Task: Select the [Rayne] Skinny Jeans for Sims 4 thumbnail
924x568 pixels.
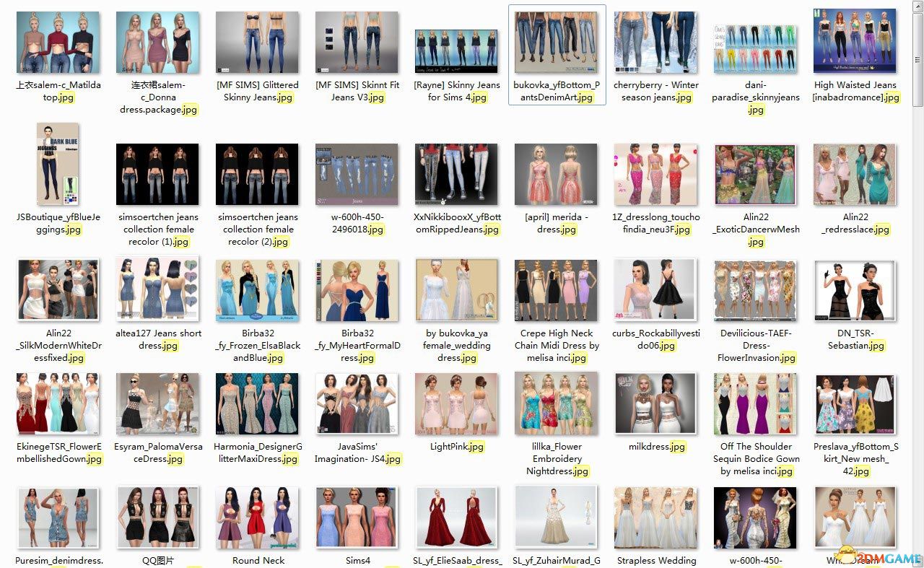Action: tap(456, 51)
